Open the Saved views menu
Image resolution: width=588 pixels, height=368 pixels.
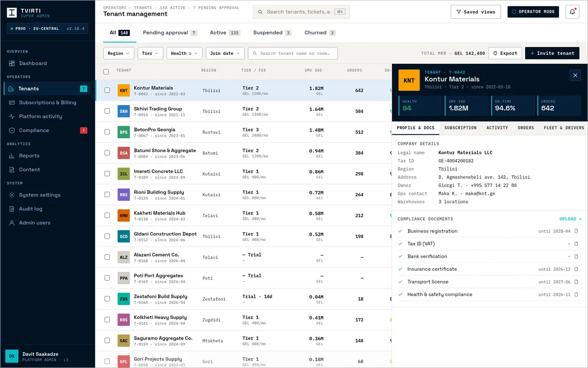click(476, 12)
